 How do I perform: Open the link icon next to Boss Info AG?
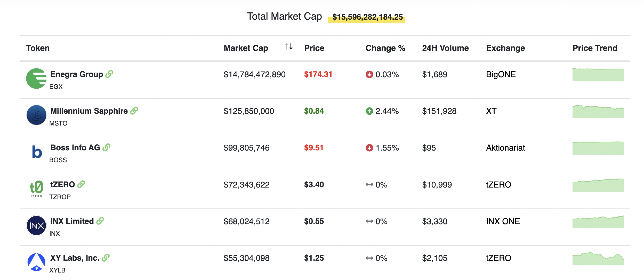[107, 147]
